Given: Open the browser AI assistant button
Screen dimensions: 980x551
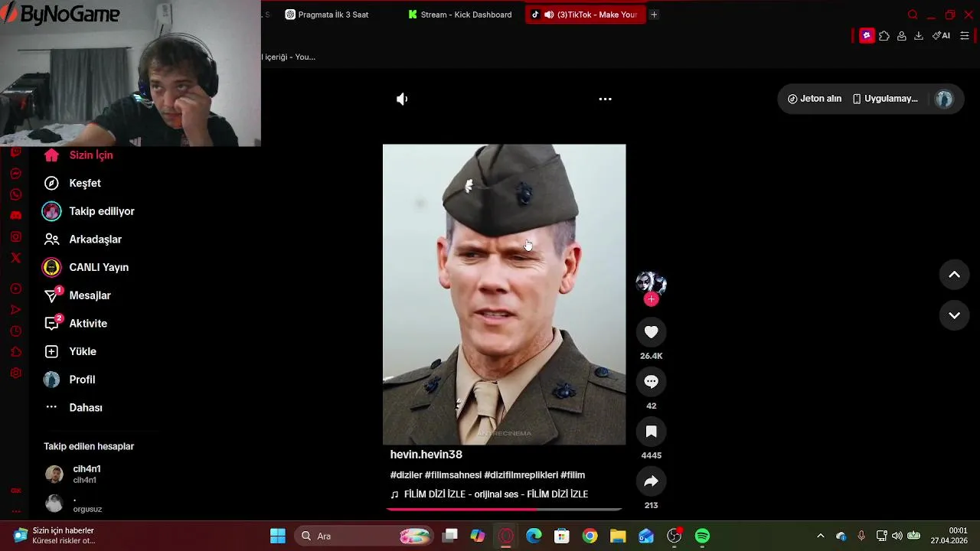Looking at the screenshot, I should click(x=941, y=36).
